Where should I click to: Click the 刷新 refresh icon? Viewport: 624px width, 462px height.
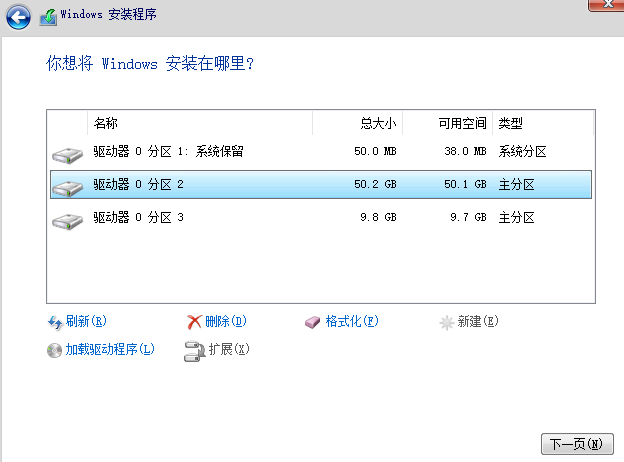55,322
